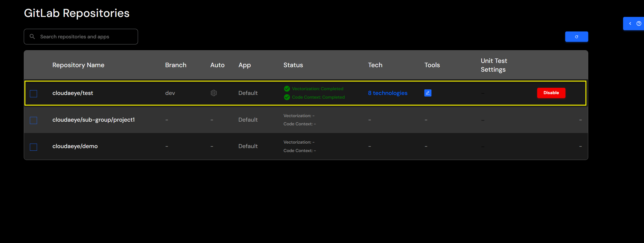Select the dev branch label for cloudaeye/test

click(x=170, y=93)
